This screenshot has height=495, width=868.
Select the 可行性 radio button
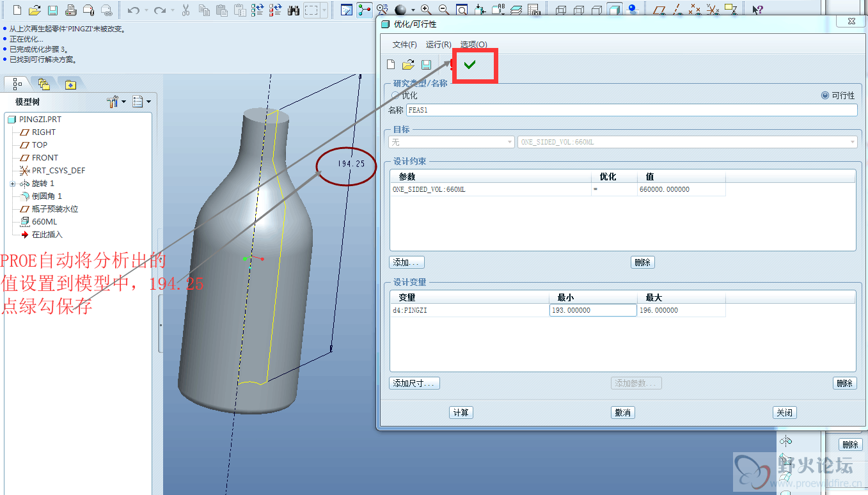coord(825,95)
